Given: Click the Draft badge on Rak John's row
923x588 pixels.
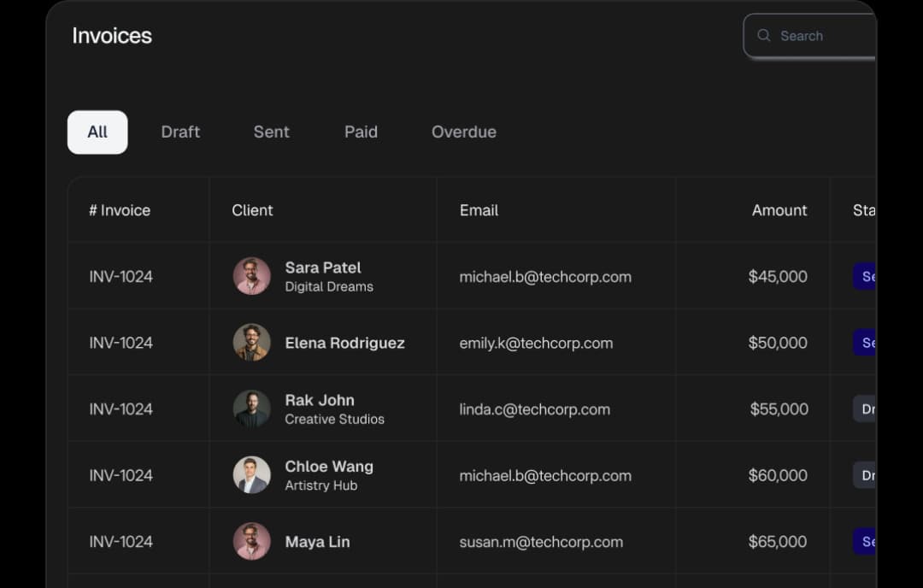Looking at the screenshot, I should 866,409.
